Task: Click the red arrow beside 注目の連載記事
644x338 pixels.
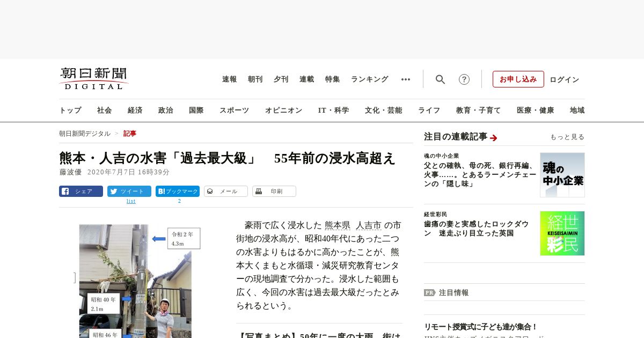Action: point(494,138)
